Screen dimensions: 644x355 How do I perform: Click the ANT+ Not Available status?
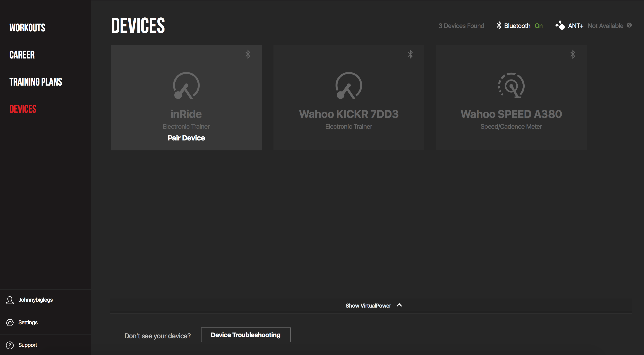[605, 26]
